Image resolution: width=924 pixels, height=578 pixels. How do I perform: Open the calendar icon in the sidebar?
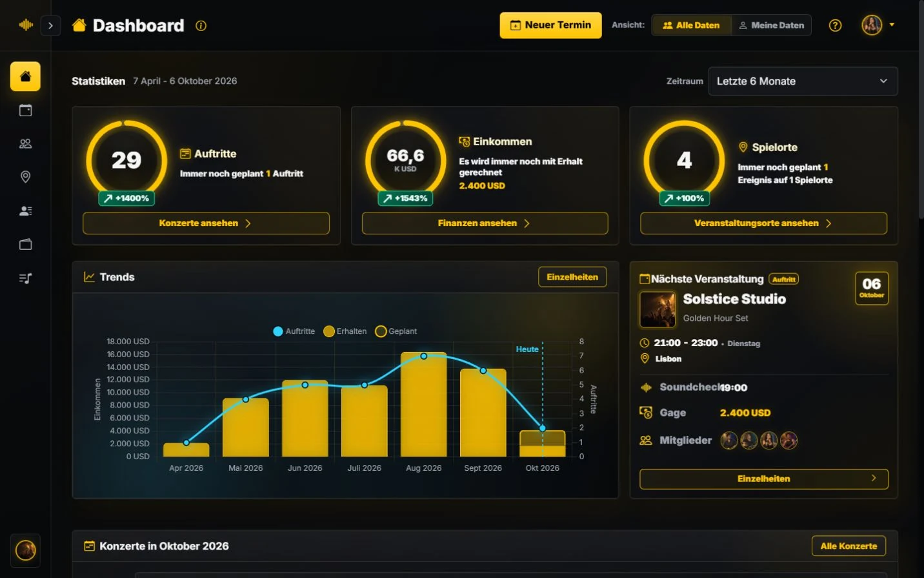click(x=25, y=110)
